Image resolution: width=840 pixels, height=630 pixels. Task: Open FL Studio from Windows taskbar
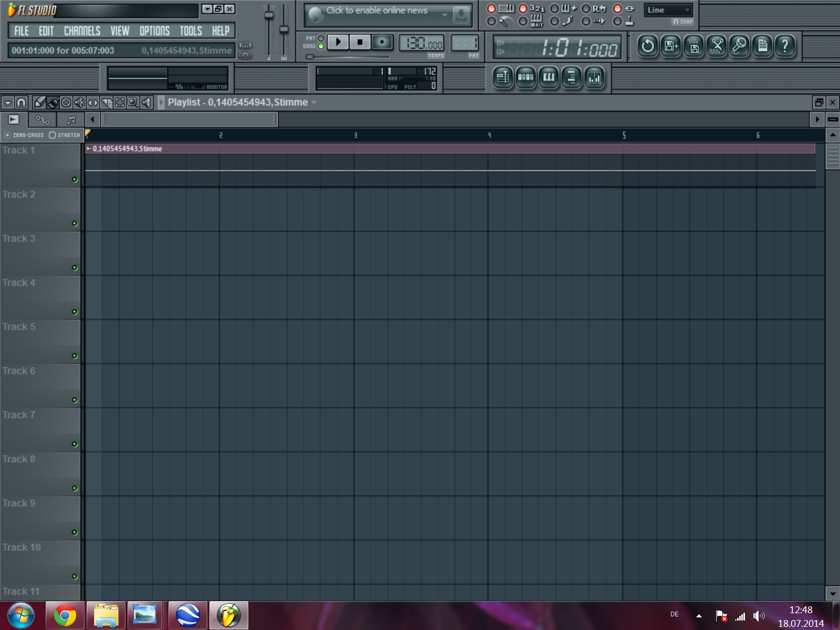pos(229,615)
